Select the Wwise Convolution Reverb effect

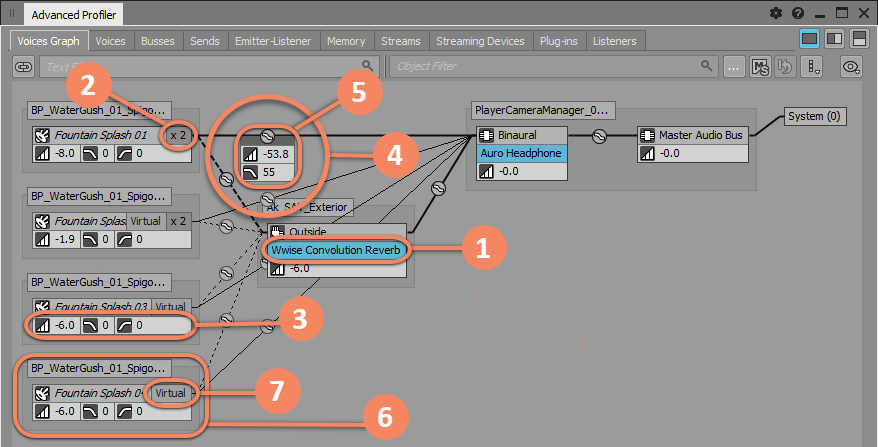(334, 249)
